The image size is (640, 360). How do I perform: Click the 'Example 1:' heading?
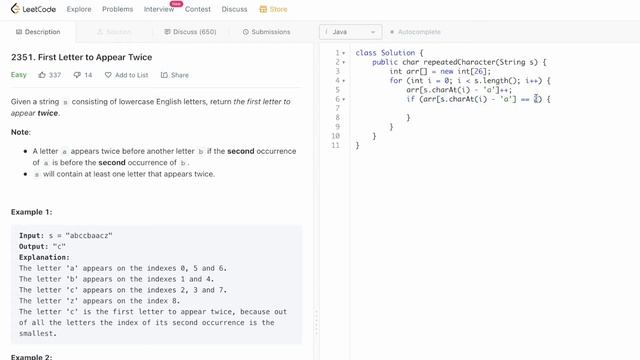[31, 212]
